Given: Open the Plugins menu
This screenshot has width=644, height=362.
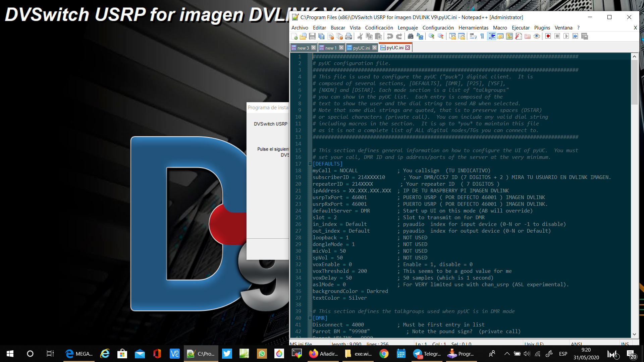Looking at the screenshot, I should (x=542, y=28).
